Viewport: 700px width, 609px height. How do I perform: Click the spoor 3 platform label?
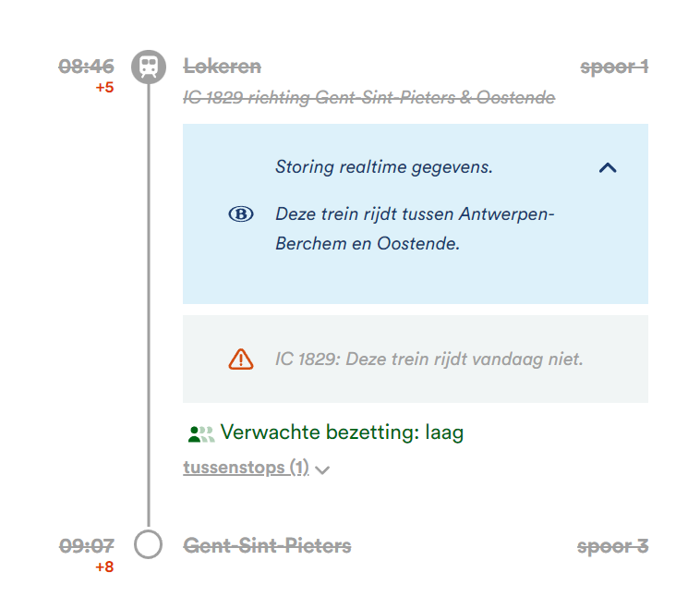[x=612, y=546]
